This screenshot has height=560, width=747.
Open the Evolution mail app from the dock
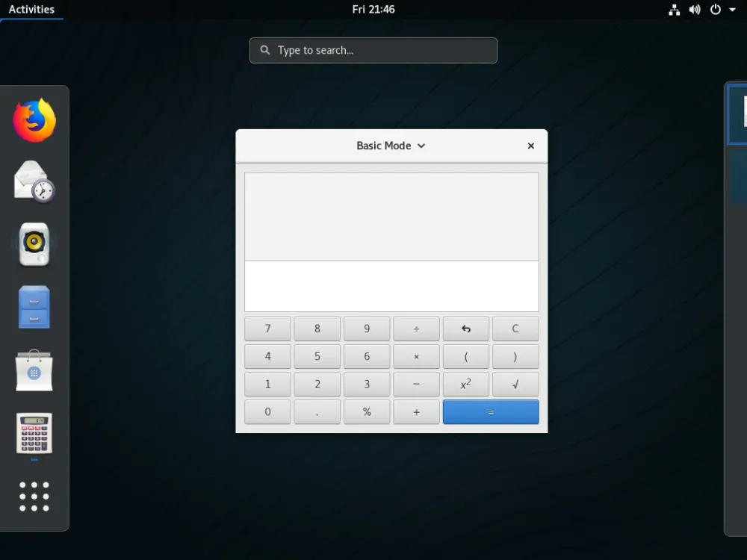tap(35, 181)
